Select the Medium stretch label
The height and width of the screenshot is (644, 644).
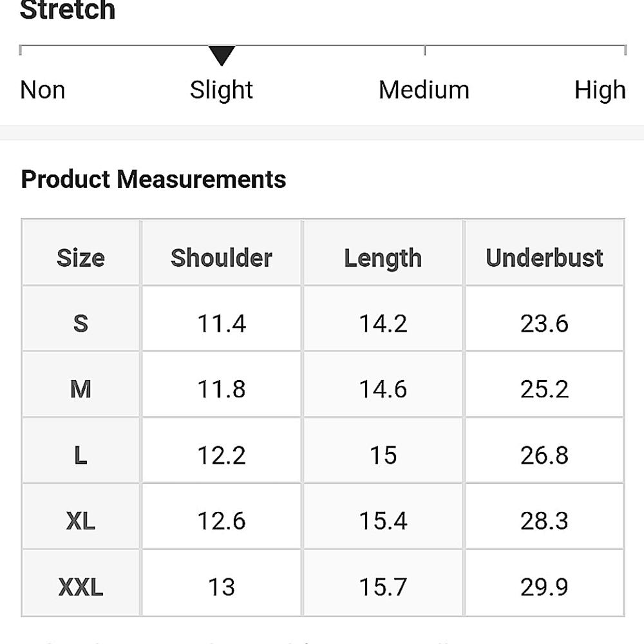(424, 90)
